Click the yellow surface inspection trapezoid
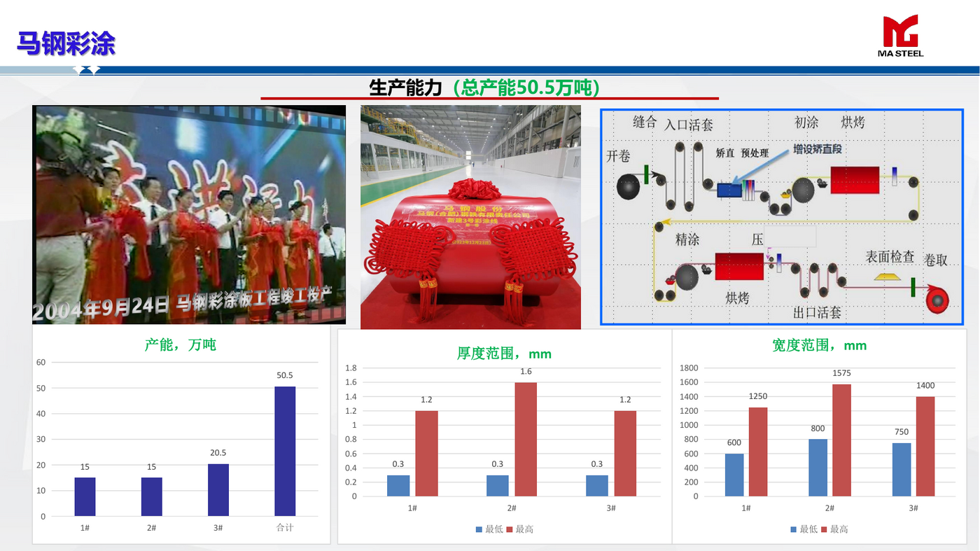This screenshot has width=980, height=551. pos(886,277)
